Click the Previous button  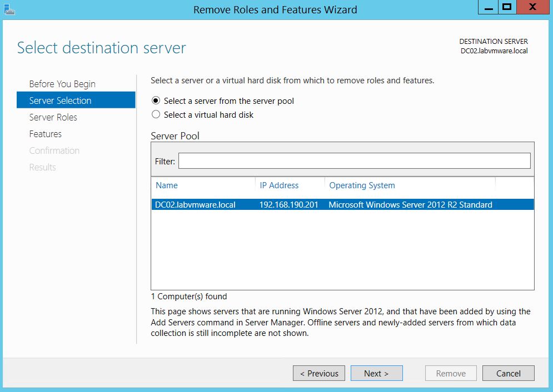click(x=319, y=373)
